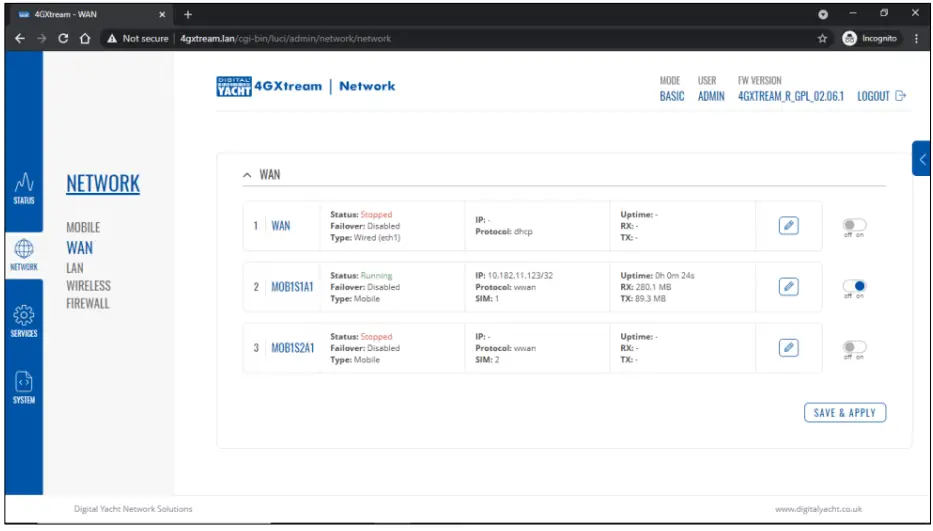
Task: Click the firmware version 4GXTREAM_R_GPL_02.06.1 link
Action: pyautogui.click(x=791, y=96)
